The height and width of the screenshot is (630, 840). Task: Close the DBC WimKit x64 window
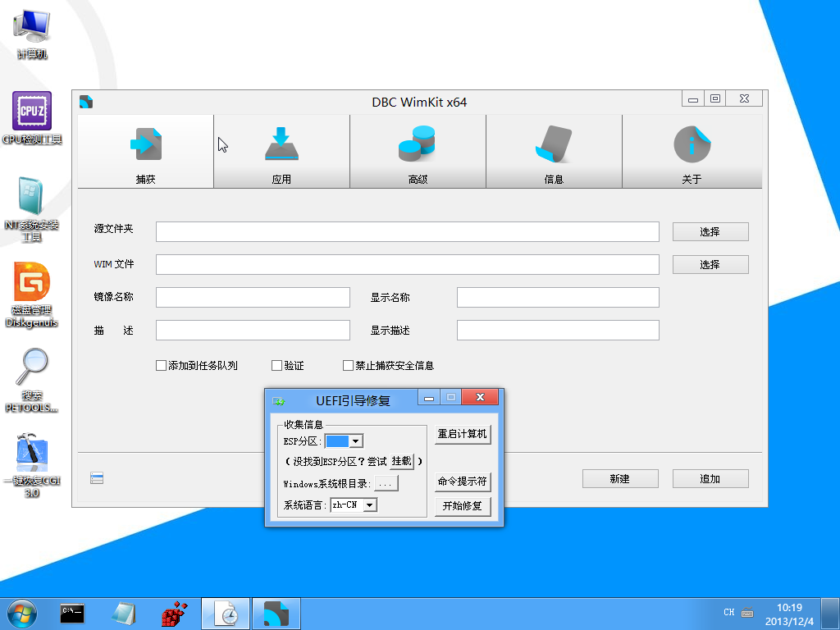coord(744,98)
